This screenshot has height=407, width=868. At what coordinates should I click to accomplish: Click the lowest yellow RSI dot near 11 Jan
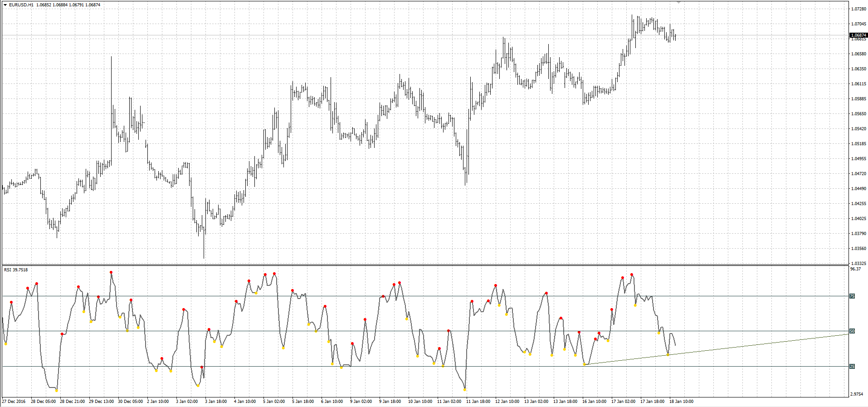[x=465, y=389]
